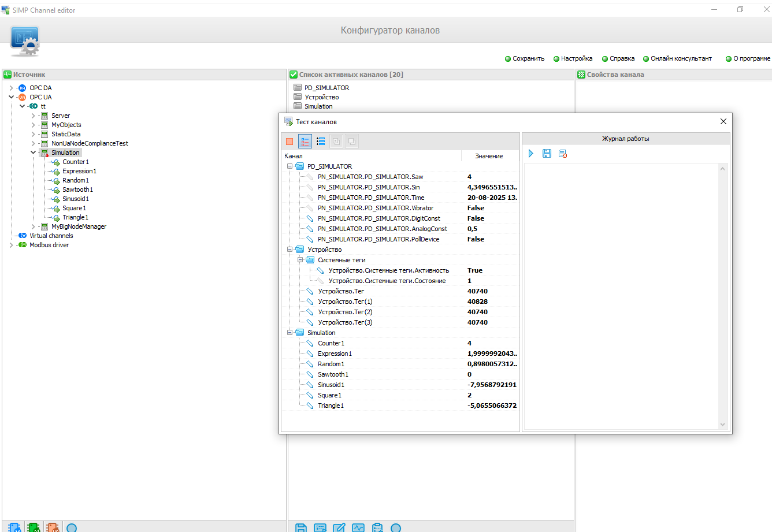This screenshot has height=532, width=772.
Task: Click the clipboard icon below channels list
Action: coord(377,527)
